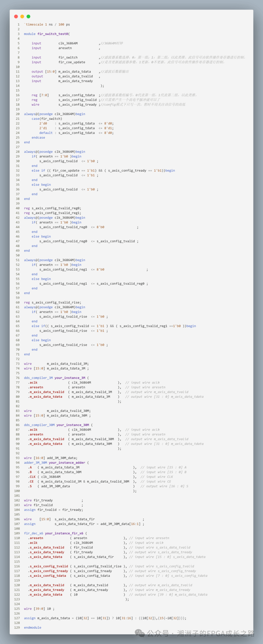
Task: Select 'reg s_axis_config_tvalid_reg1;' declaration
Action: [x=53, y=213]
